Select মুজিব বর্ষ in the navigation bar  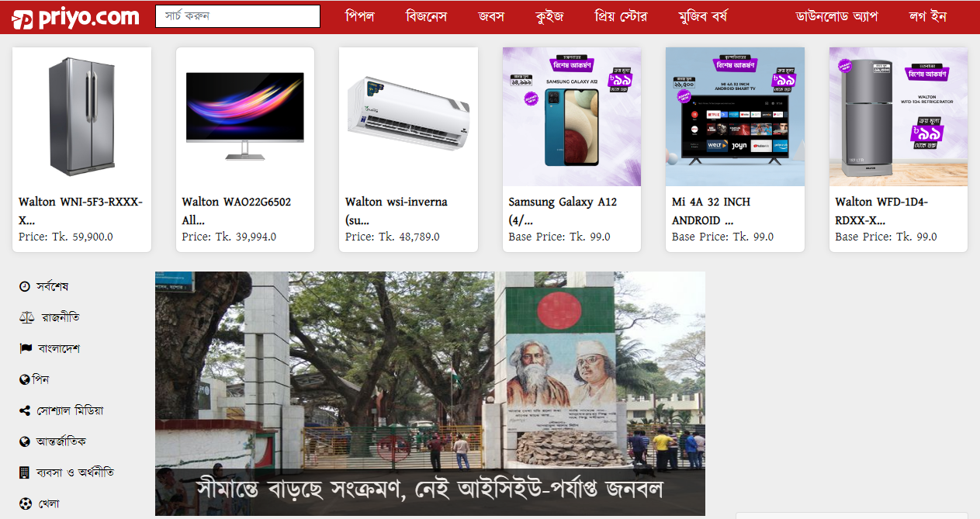click(x=702, y=16)
